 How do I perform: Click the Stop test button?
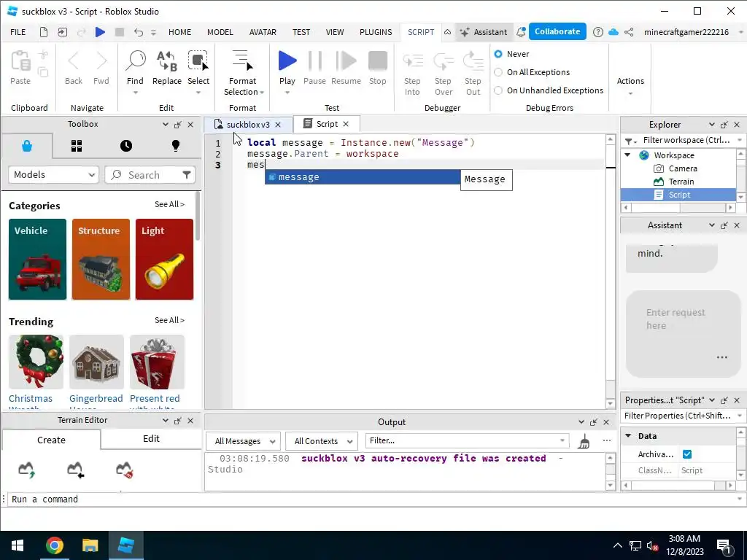tap(378, 61)
